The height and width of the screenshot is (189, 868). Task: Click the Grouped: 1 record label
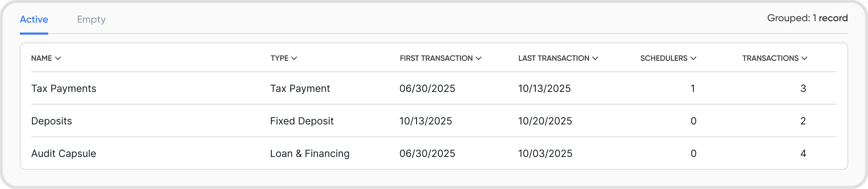click(807, 18)
